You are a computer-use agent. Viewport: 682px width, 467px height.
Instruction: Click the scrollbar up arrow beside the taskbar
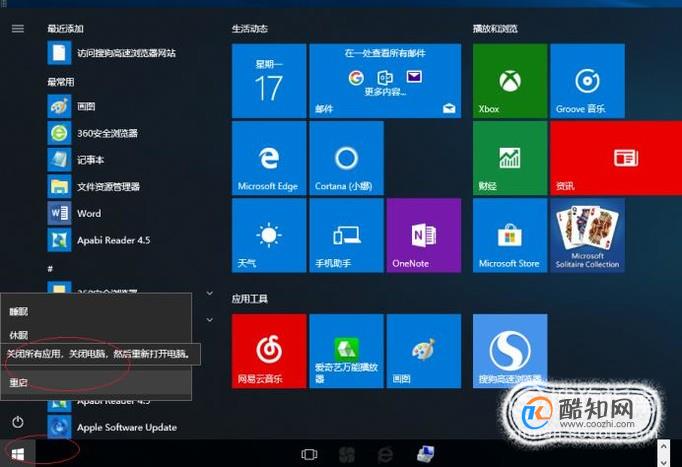pyautogui.click(x=663, y=445)
